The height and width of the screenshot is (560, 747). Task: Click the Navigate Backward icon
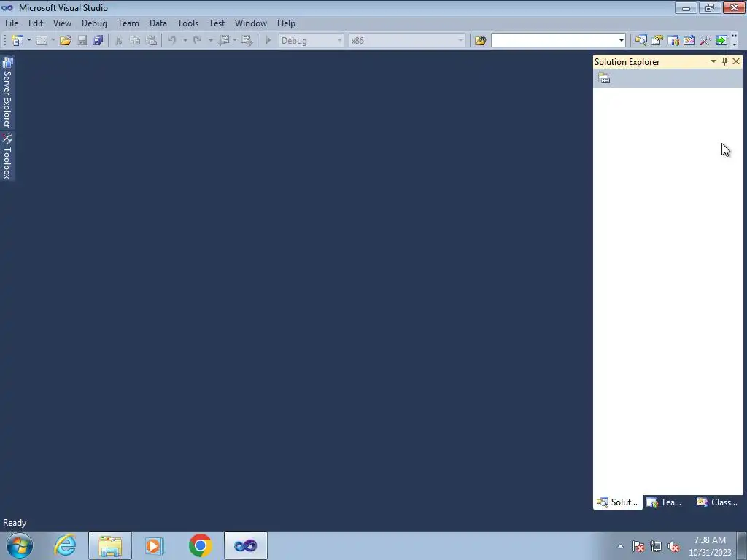(224, 41)
